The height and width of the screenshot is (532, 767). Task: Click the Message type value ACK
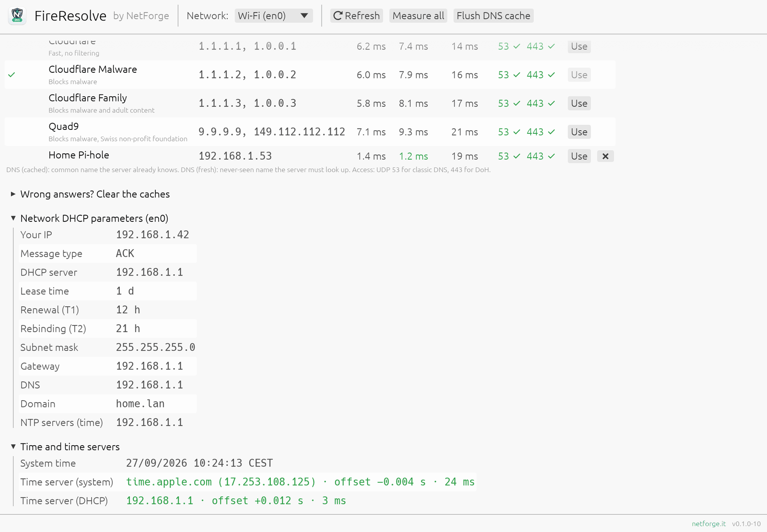pyautogui.click(x=125, y=254)
